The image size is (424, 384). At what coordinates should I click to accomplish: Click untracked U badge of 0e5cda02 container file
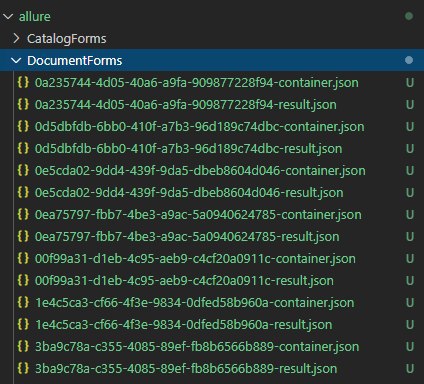[x=410, y=171]
